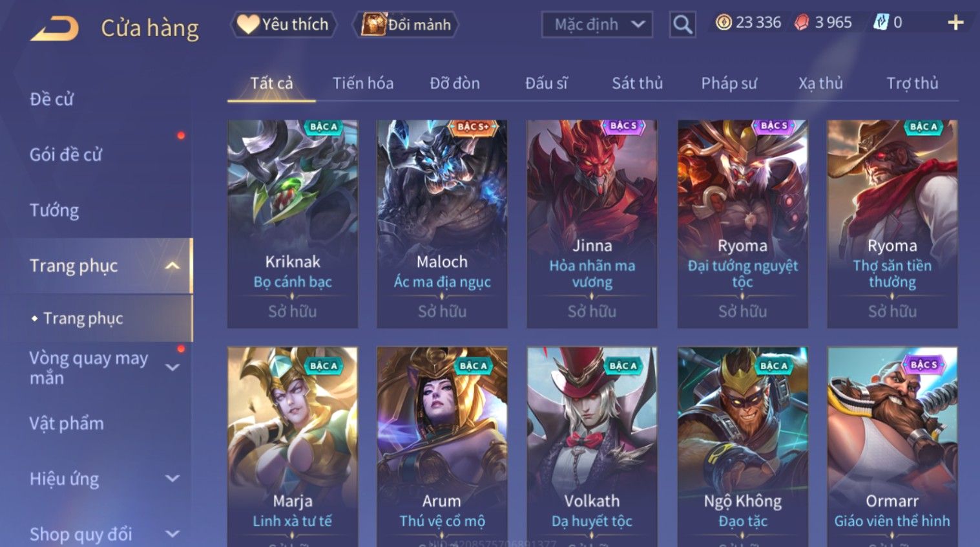
Task: Open Yêu thích heart favorites
Action: coord(283,25)
